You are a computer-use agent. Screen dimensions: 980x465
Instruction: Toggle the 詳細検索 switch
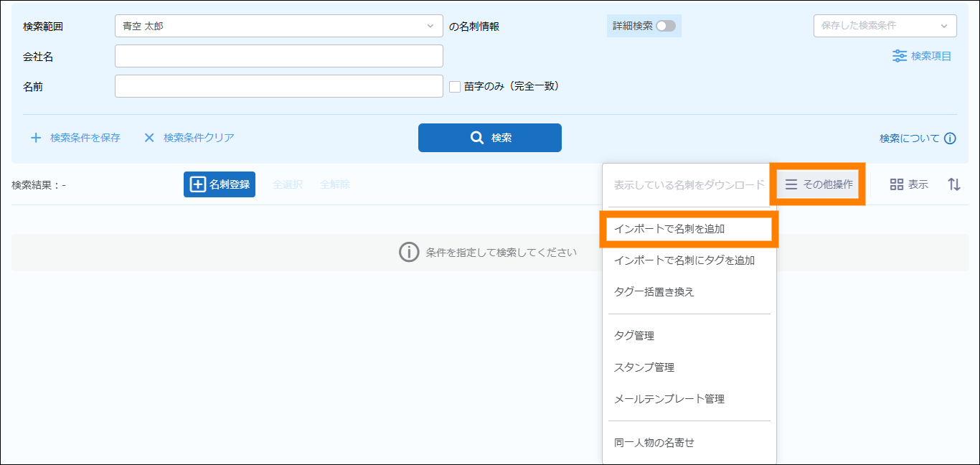pyautogui.click(x=665, y=26)
